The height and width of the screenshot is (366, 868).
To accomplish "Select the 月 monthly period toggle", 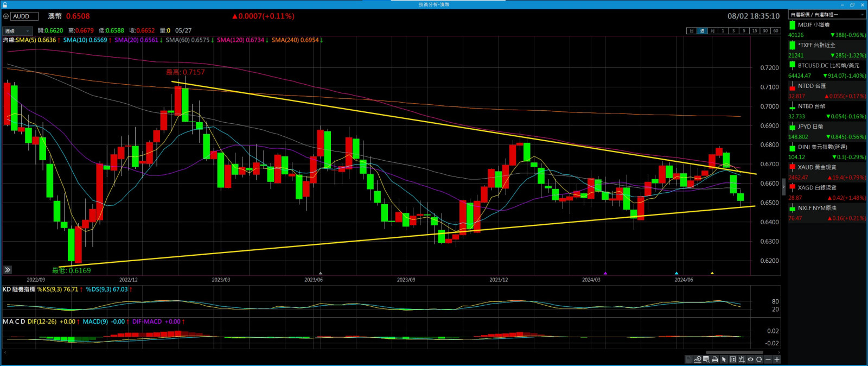I will coord(712,31).
